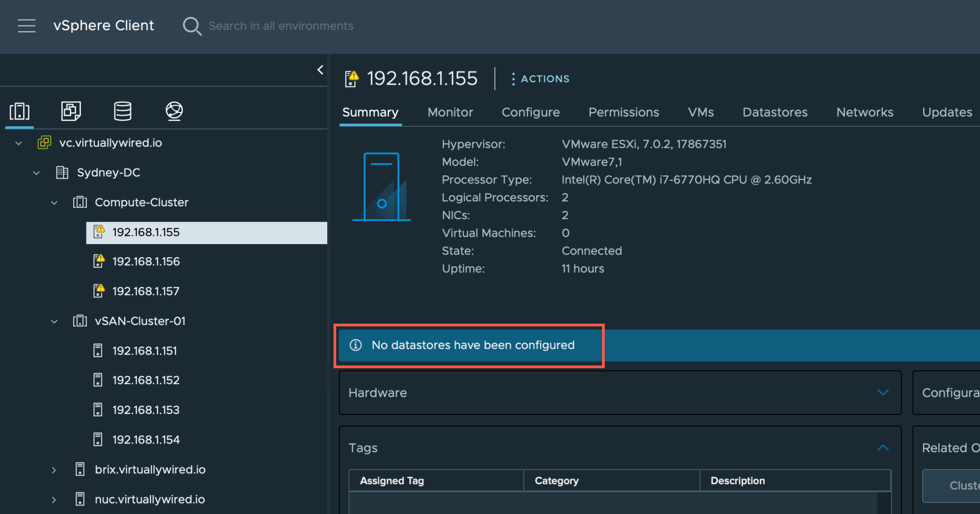Open the Permissions tab
The width and height of the screenshot is (980, 514).
point(624,112)
